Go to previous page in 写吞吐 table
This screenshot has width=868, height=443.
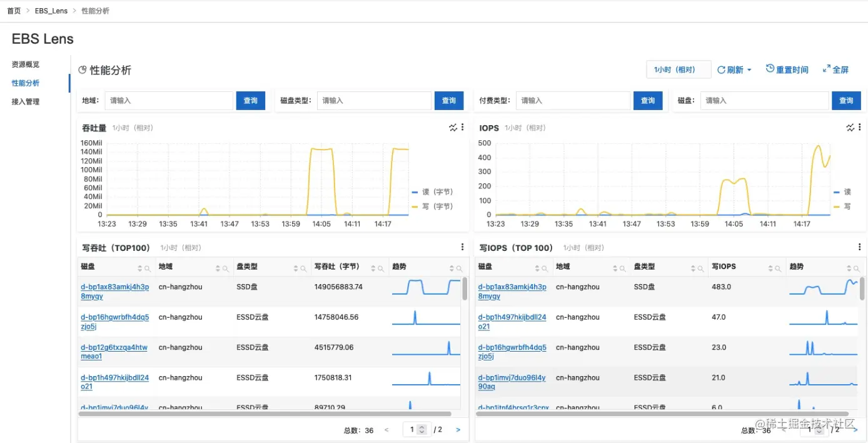point(386,430)
